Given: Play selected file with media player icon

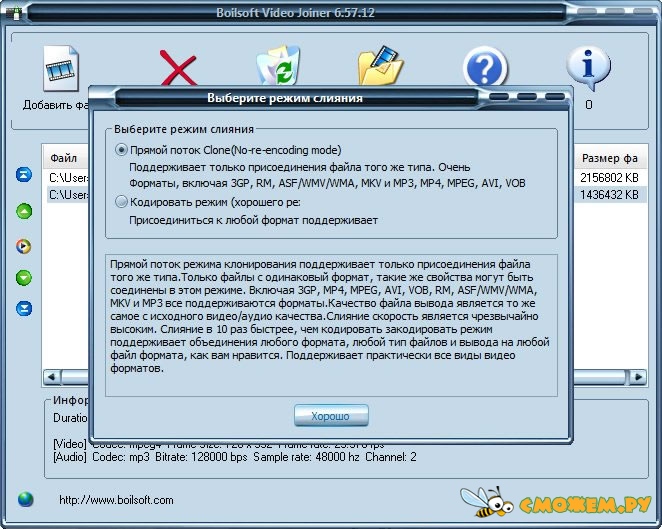Looking at the screenshot, I should tap(24, 246).
